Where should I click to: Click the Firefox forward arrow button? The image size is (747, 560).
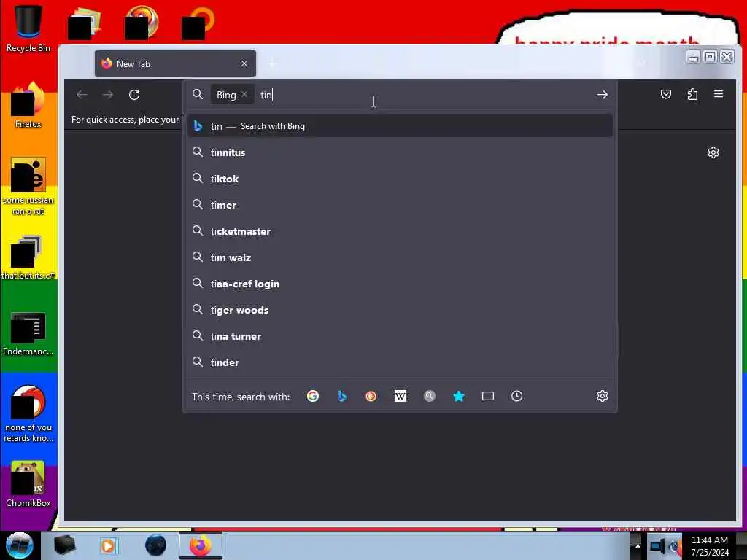(108, 95)
